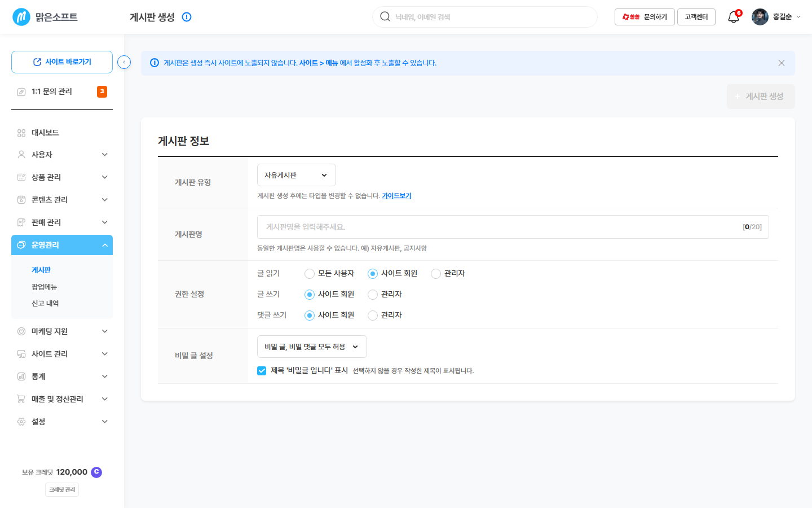Screen dimensions: 812x508
Task: Open the 자유게시판 board type dropdown
Action: [x=297, y=175]
